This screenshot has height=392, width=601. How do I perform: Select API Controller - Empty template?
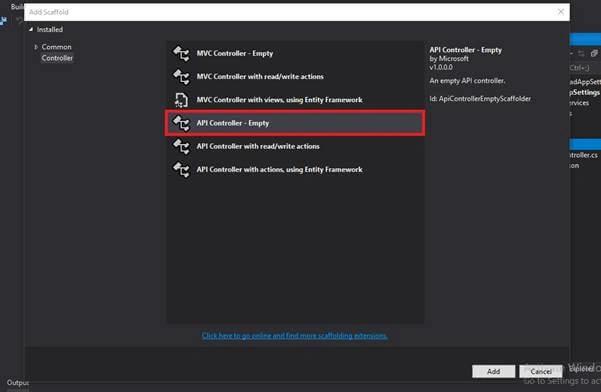pyautogui.click(x=295, y=123)
